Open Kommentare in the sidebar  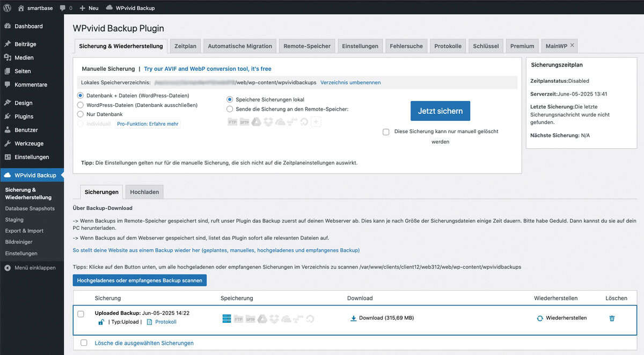pyautogui.click(x=31, y=84)
